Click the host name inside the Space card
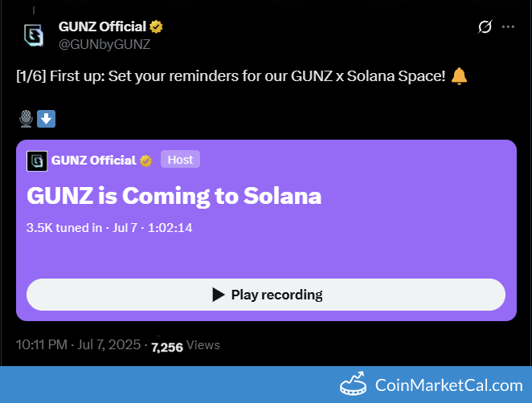Image resolution: width=532 pixels, height=403 pixels. [x=93, y=160]
